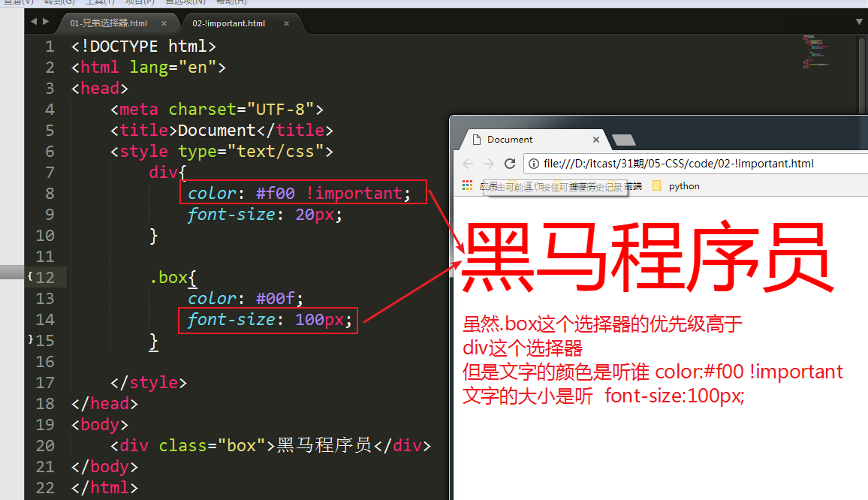Click the meta charset="UTF-8" line
The height and width of the screenshot is (500, 868).
pos(217,110)
